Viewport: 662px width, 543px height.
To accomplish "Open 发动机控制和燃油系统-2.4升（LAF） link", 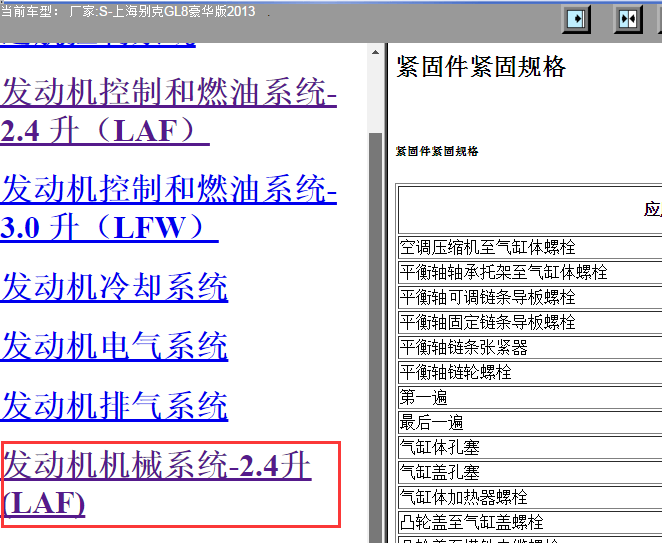I will (x=168, y=111).
